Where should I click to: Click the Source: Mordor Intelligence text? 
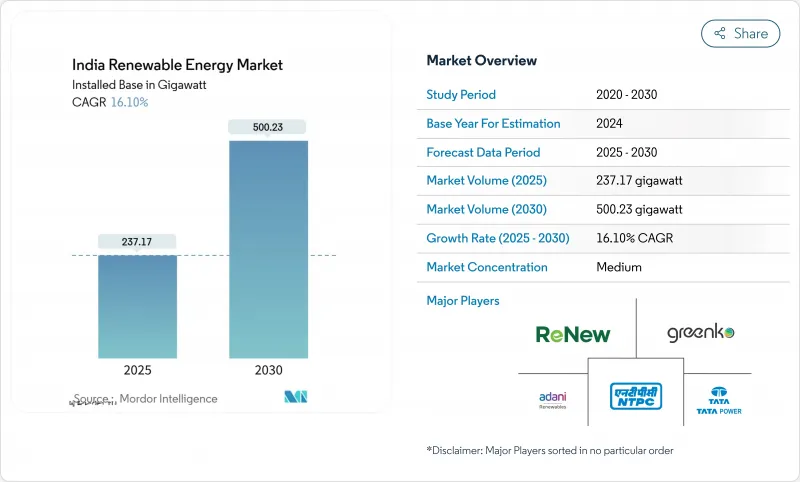145,398
